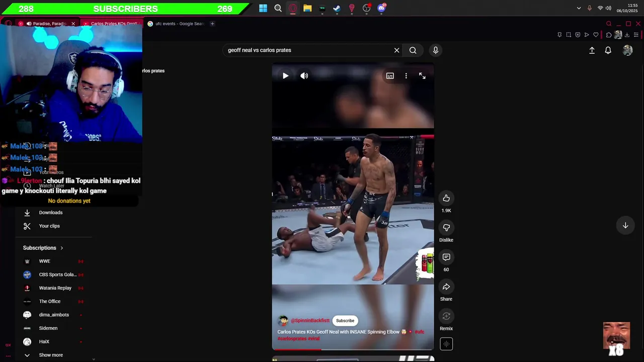Viewport: 644px width, 362px height.
Task: Clear the YouTube search query
Action: tap(396, 50)
